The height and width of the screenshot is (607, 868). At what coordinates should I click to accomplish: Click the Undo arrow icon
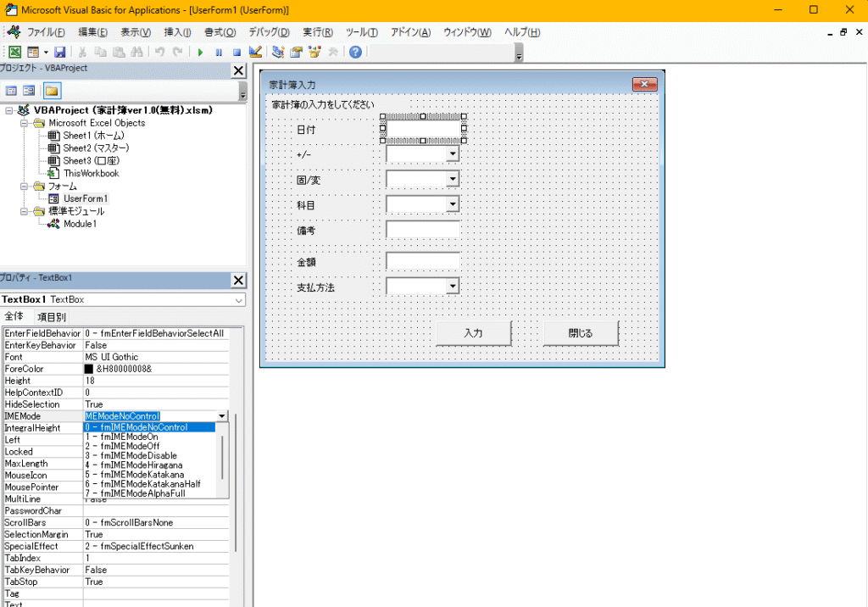(160, 52)
